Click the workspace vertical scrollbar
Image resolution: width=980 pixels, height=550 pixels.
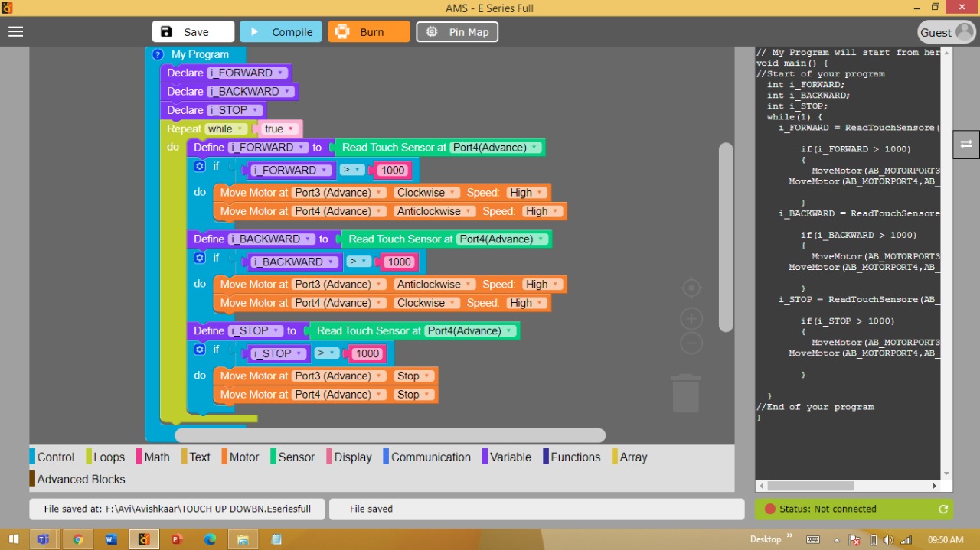726,237
